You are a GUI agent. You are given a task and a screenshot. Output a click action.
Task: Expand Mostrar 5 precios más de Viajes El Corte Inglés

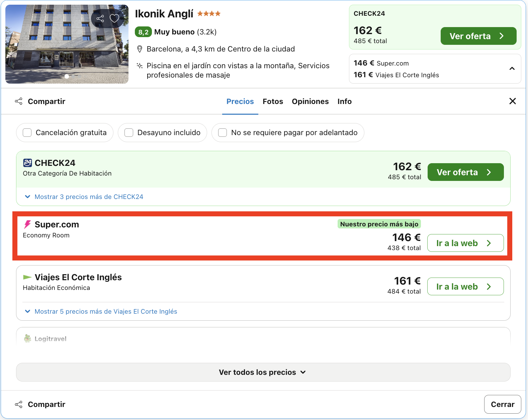(106, 311)
